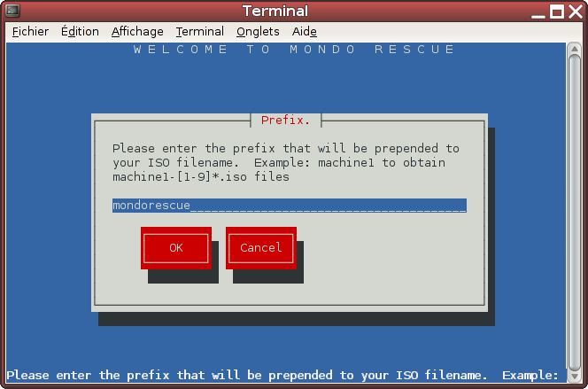Minimize the Terminal window
588x389 pixels.
(538, 12)
